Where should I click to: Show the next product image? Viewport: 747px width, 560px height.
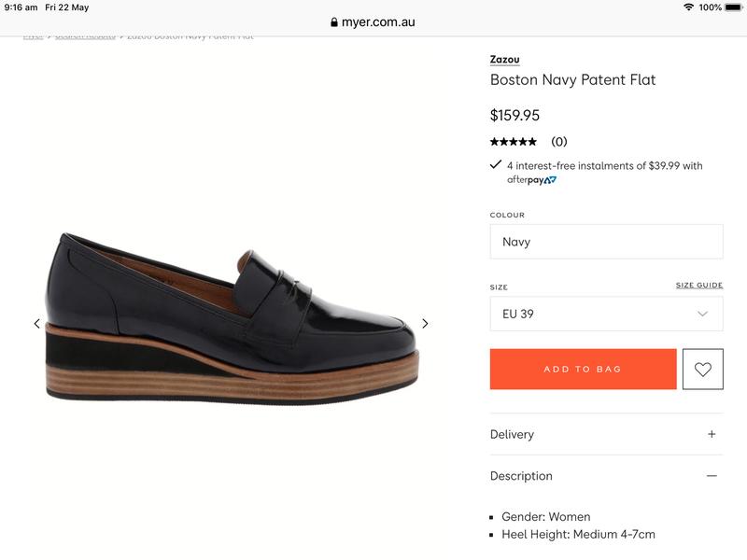(425, 324)
